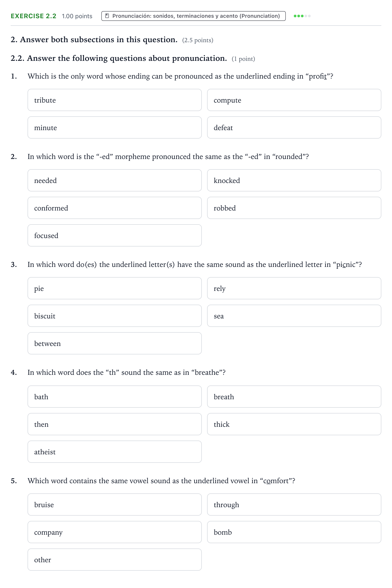Open the Pronunciación: sonidos, terminaciones y acento tag
The image size is (392, 588).
(x=193, y=16)
